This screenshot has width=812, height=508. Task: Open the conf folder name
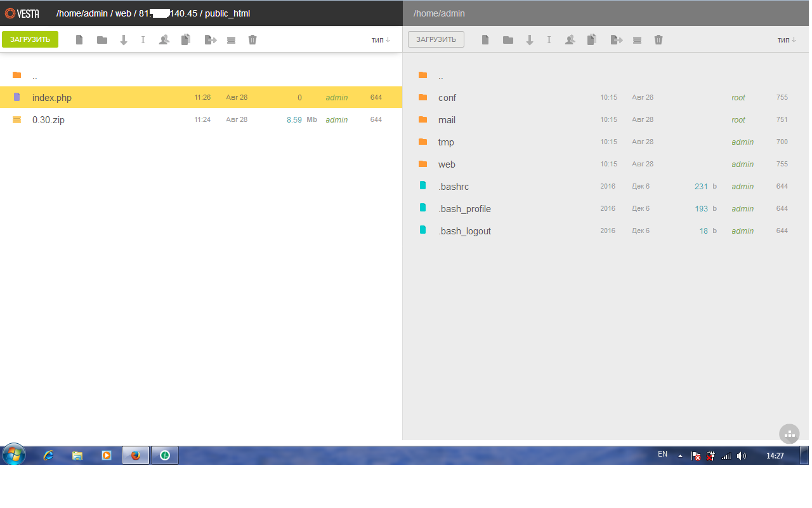(x=447, y=98)
